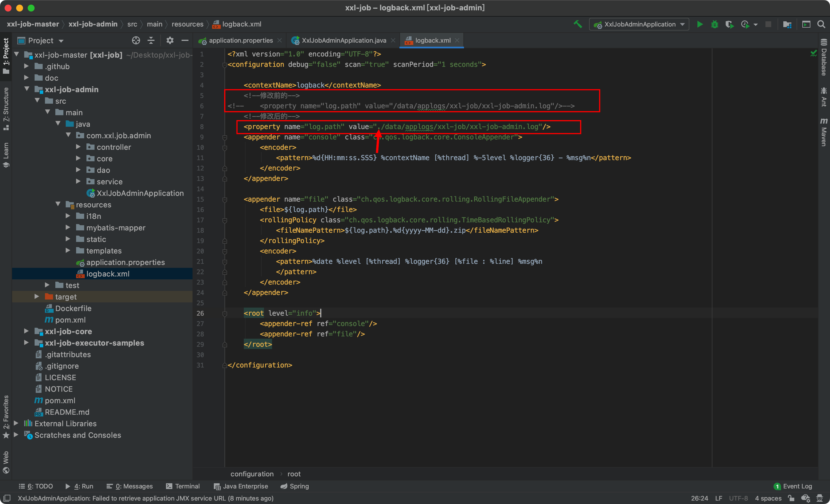Run with Coverage icon in toolbar
This screenshot has height=504, width=830.
[x=729, y=24]
